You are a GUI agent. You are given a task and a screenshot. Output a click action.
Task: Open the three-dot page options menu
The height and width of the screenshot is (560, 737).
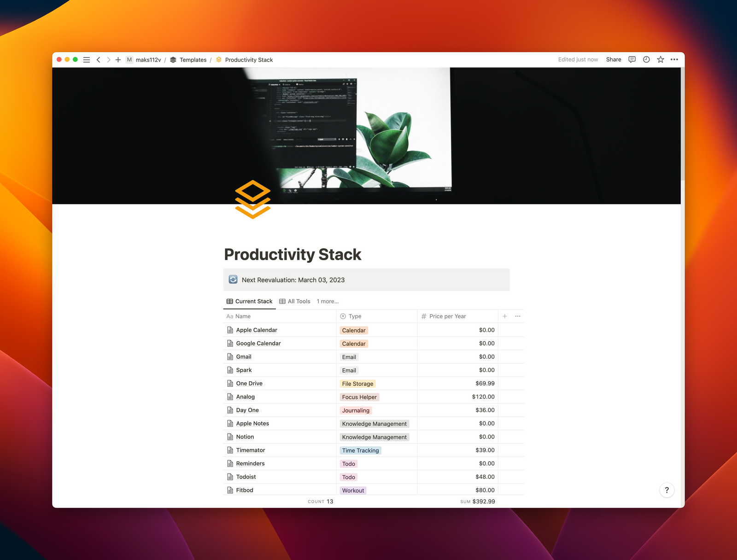point(674,59)
